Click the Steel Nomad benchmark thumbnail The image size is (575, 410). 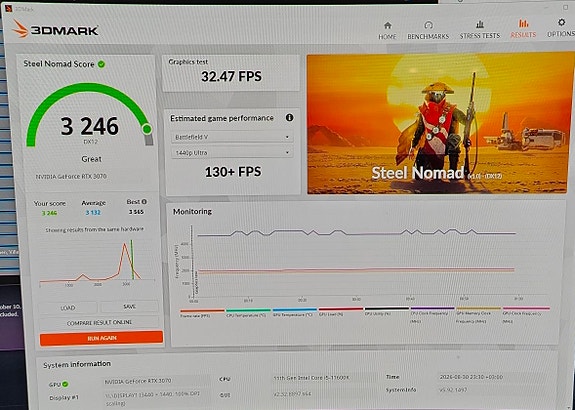(440, 123)
